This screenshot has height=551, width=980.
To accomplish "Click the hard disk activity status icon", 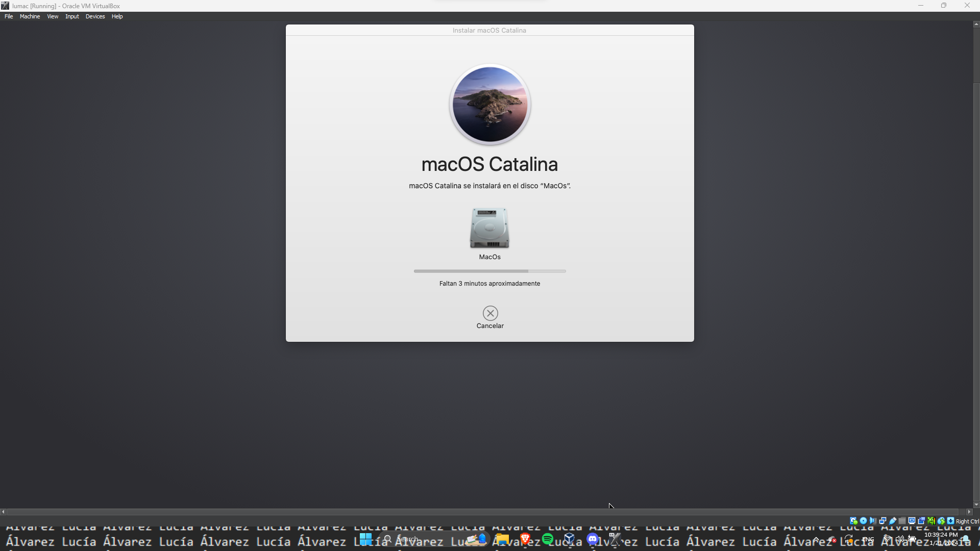I will pyautogui.click(x=853, y=521).
